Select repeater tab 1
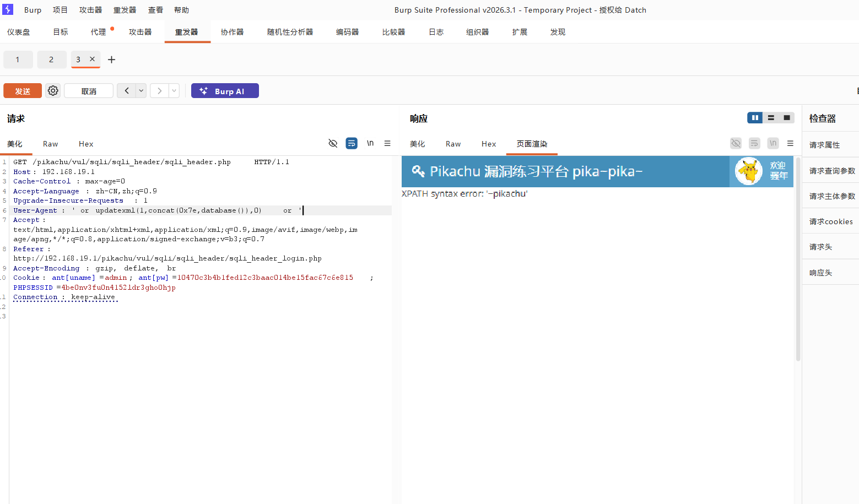This screenshot has width=859, height=504. pos(18,59)
